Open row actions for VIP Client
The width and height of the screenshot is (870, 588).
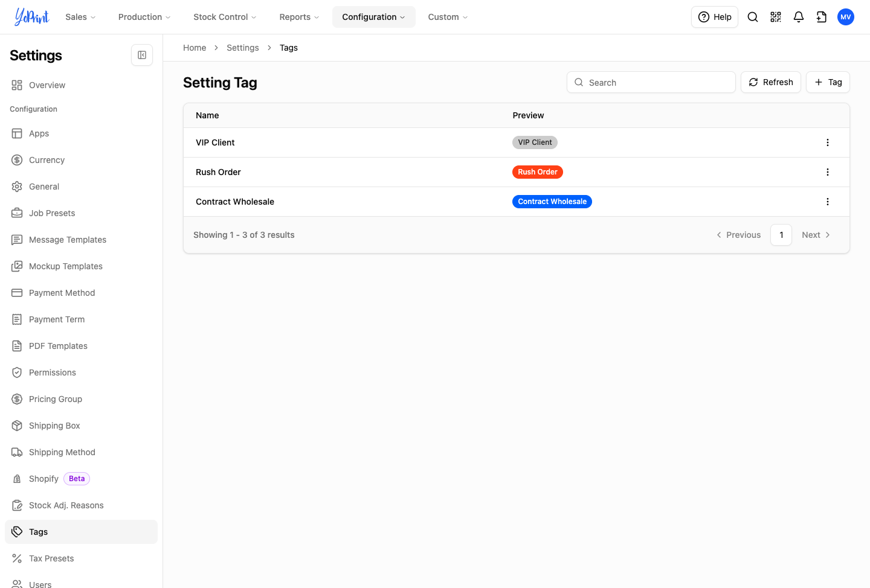828,142
